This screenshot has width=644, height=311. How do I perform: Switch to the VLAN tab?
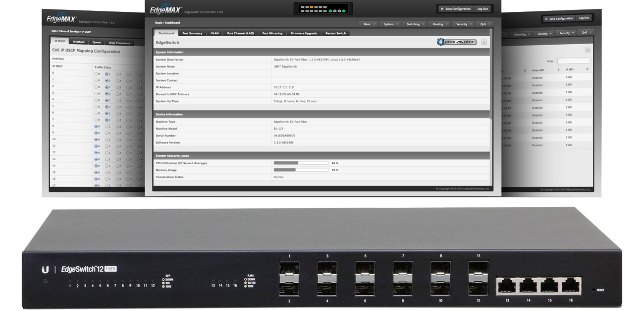tap(215, 33)
